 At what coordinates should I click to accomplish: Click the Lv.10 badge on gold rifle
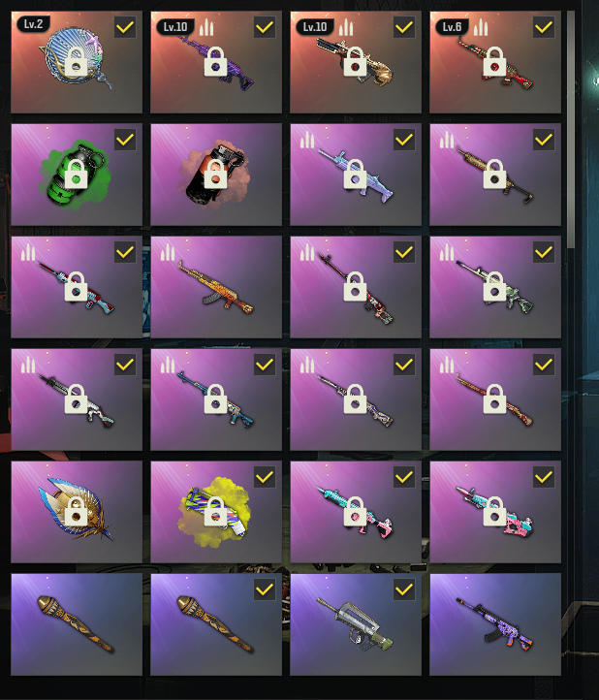(x=315, y=27)
